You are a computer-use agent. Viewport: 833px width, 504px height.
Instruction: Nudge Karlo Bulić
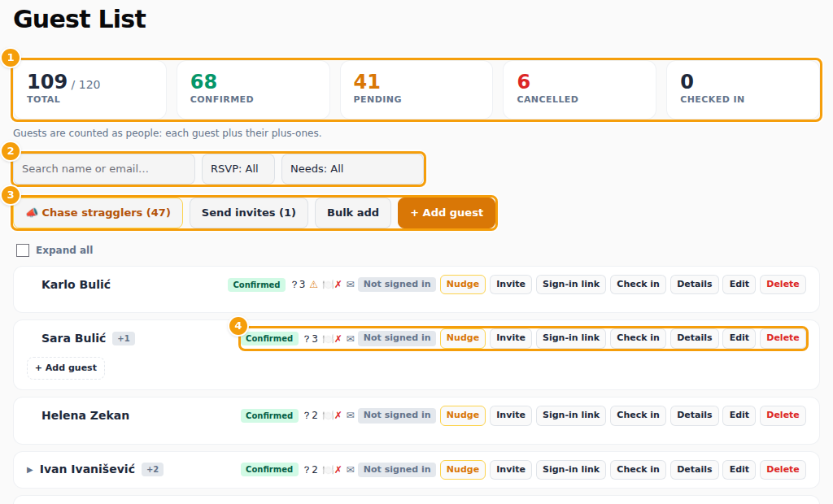coord(463,285)
